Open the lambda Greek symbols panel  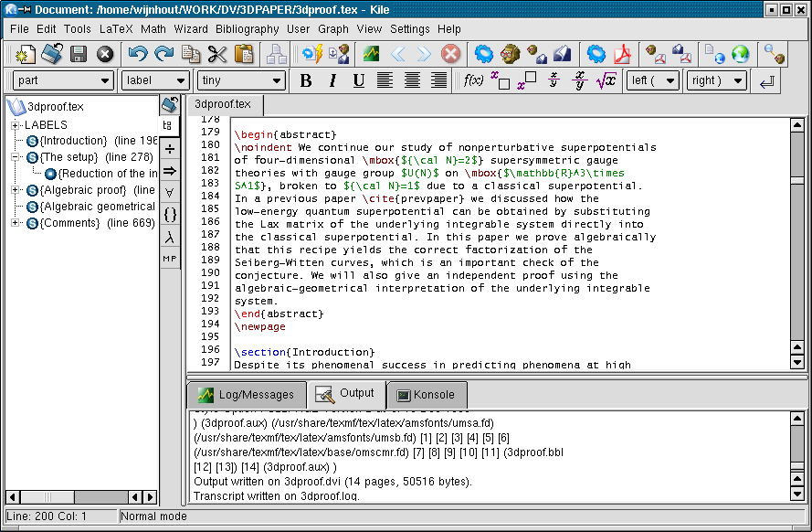coord(170,237)
